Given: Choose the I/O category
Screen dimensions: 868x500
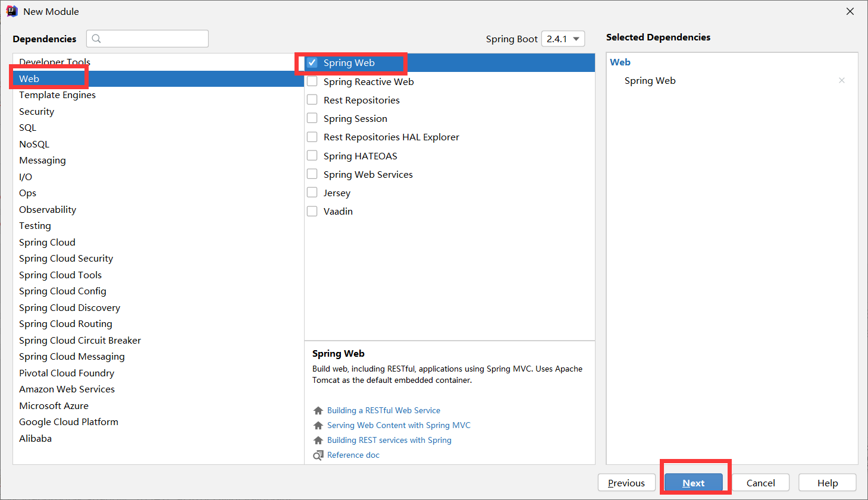Looking at the screenshot, I should pos(158,177).
